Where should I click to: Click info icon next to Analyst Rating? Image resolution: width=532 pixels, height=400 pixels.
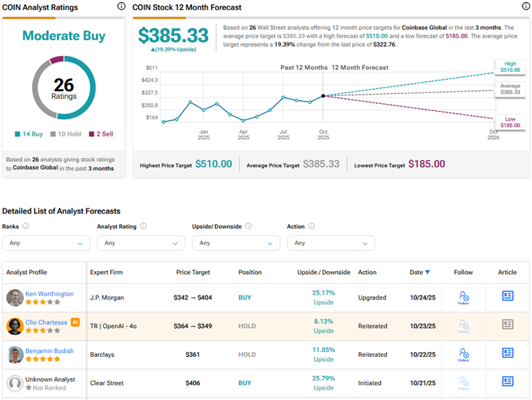click(144, 226)
